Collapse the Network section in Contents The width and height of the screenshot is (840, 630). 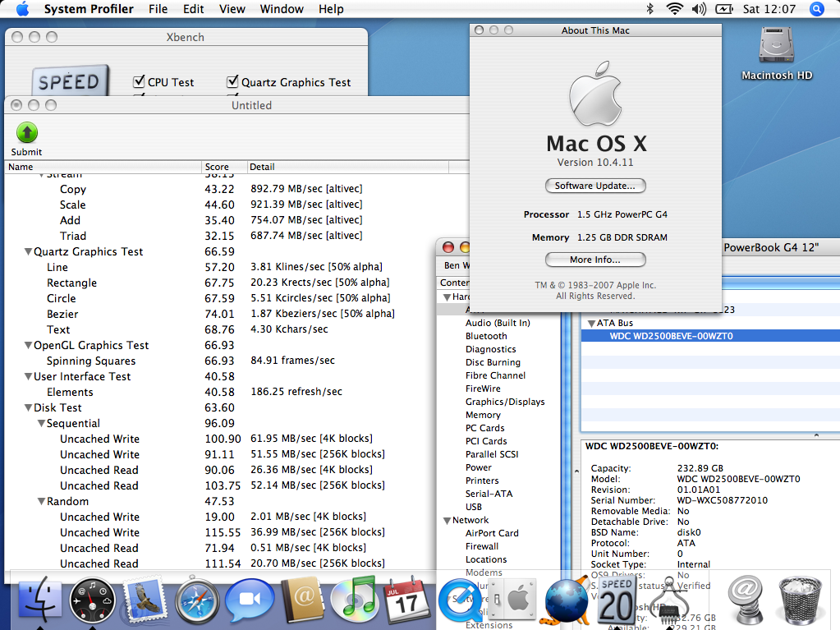tap(447, 521)
